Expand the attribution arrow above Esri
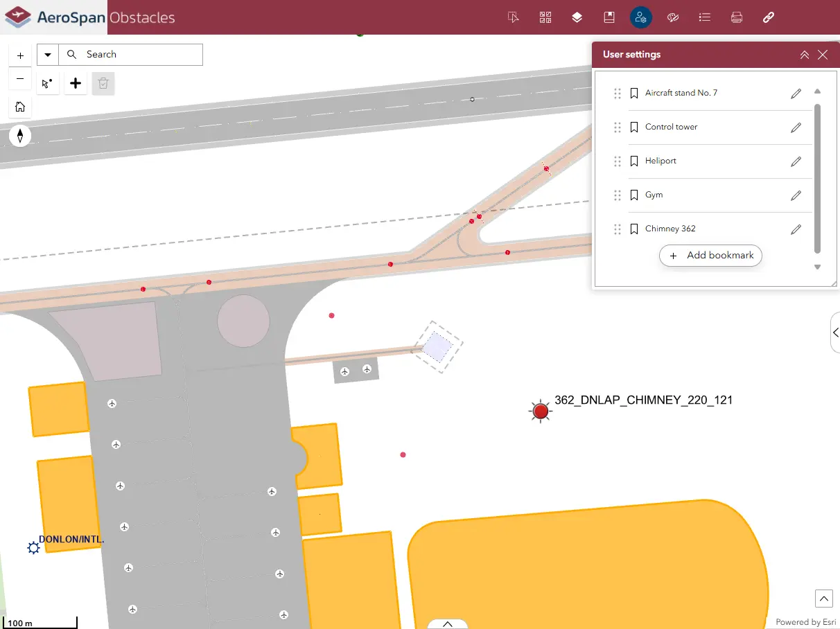This screenshot has height=629, width=840. [x=823, y=599]
